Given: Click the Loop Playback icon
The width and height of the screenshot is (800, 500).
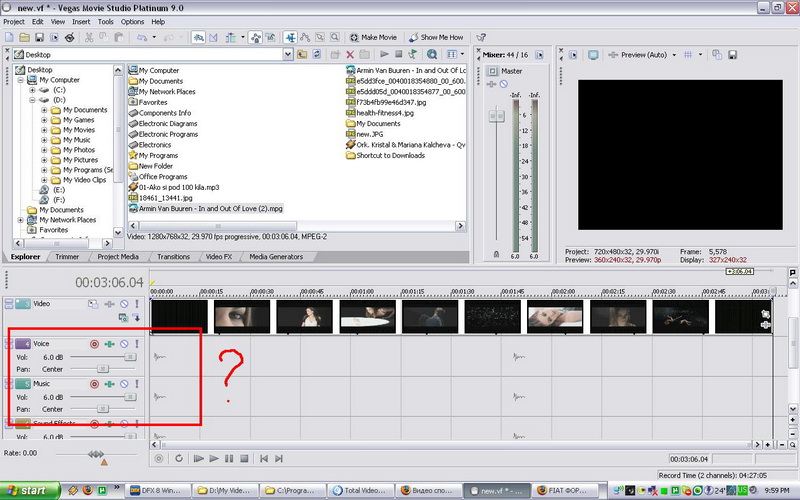Looking at the screenshot, I should click(x=178, y=458).
